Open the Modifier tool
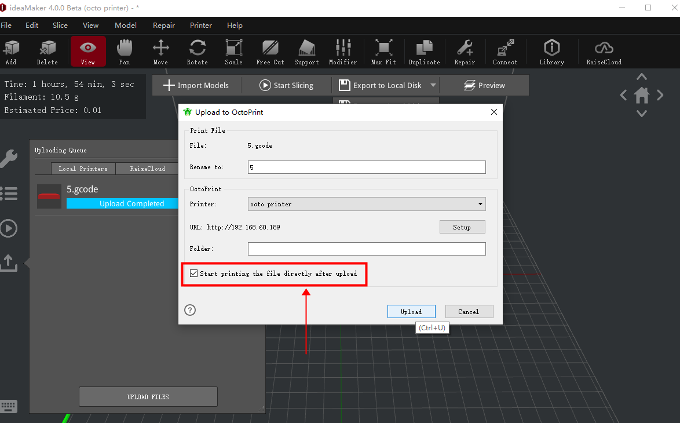Screen dimensions: 680x424 tap(343, 52)
